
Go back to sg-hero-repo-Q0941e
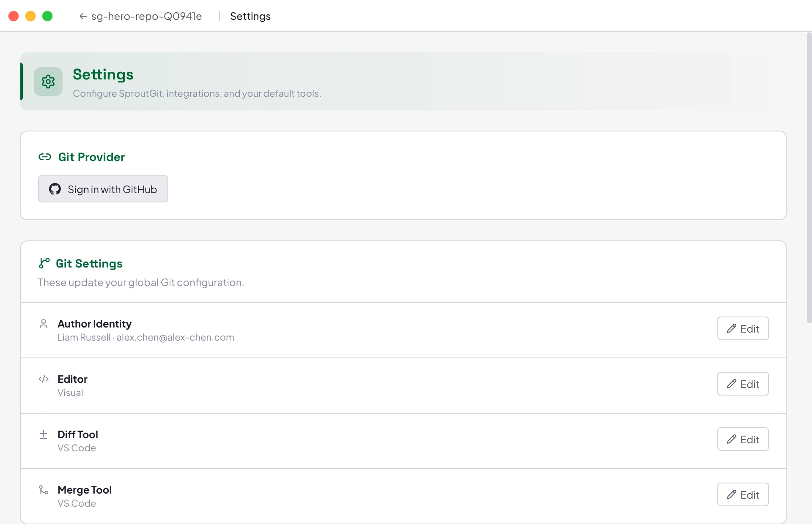[140, 16]
